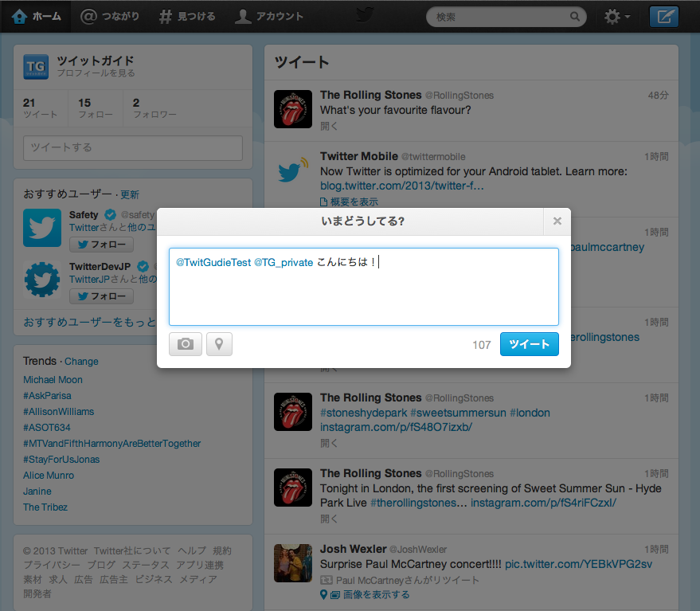Click inside the tweet compose text area
The height and width of the screenshot is (611, 700).
point(364,287)
